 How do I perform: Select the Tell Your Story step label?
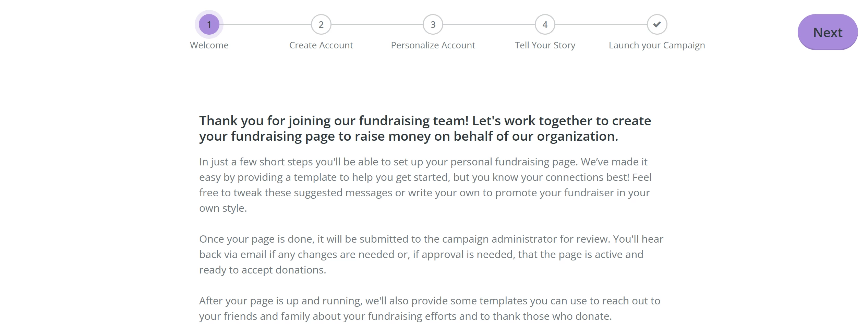[545, 45]
